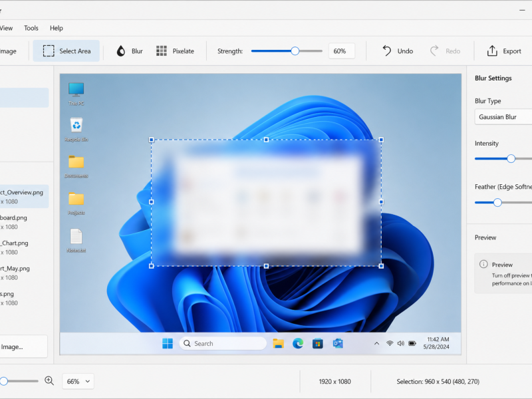Select the _May.png file entry
532x399 pixels.
(x=24, y=273)
